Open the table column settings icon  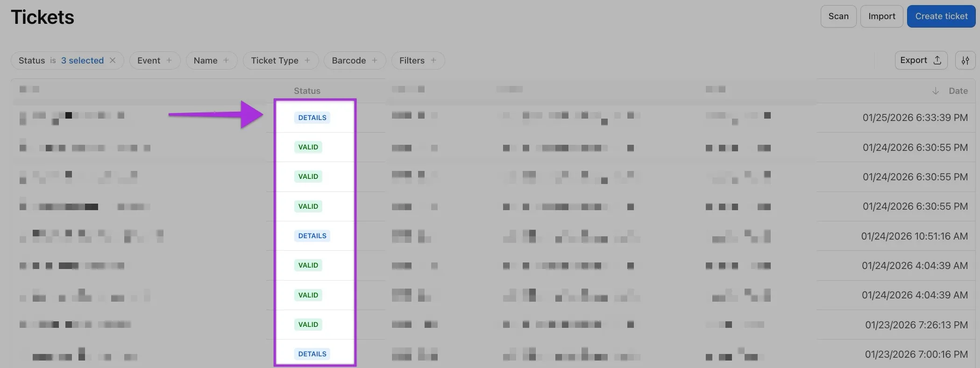[x=965, y=60]
